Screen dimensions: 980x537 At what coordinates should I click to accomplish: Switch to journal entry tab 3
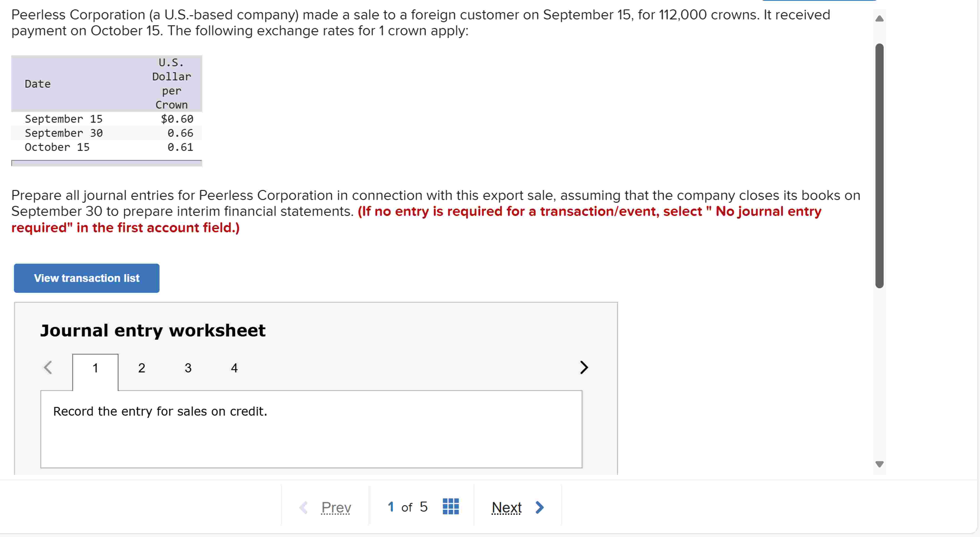tap(188, 368)
